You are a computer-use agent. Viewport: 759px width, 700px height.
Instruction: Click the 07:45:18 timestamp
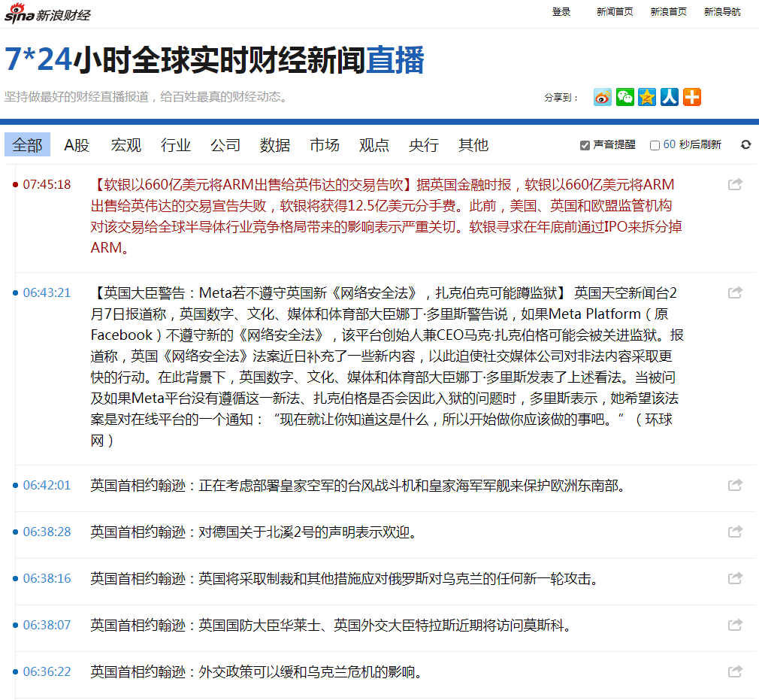pyautogui.click(x=47, y=184)
